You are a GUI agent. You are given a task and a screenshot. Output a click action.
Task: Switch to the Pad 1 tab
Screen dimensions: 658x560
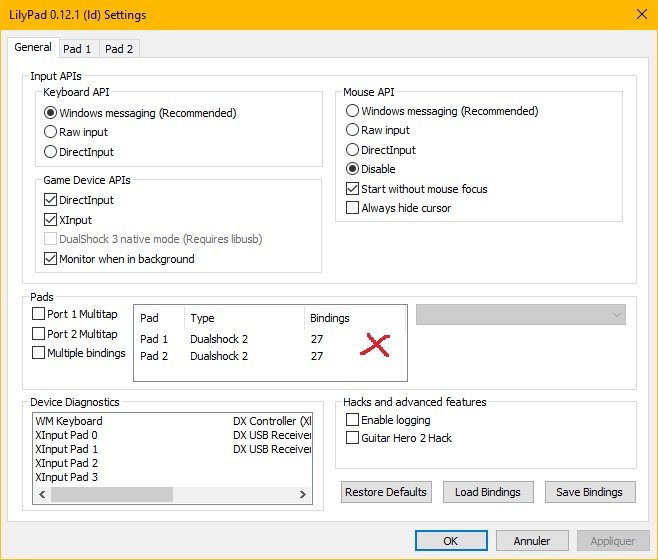77,48
